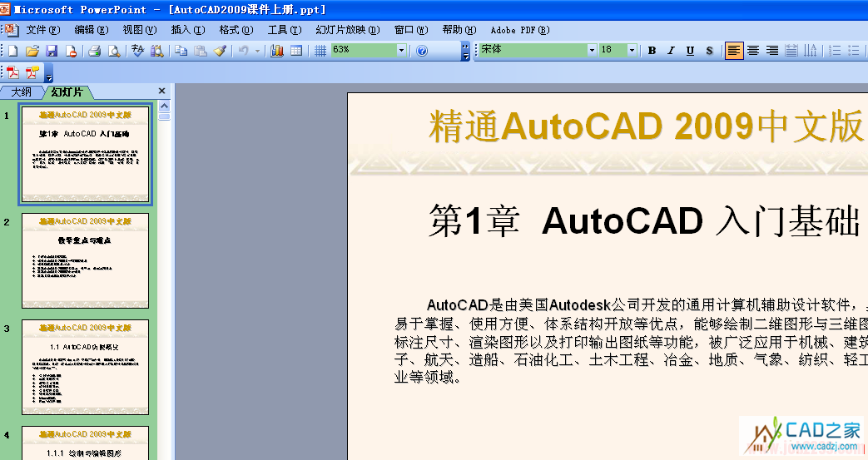This screenshot has height=460, width=868.
Task: Click the slide panel scrollbar up arrow
Action: (x=164, y=106)
